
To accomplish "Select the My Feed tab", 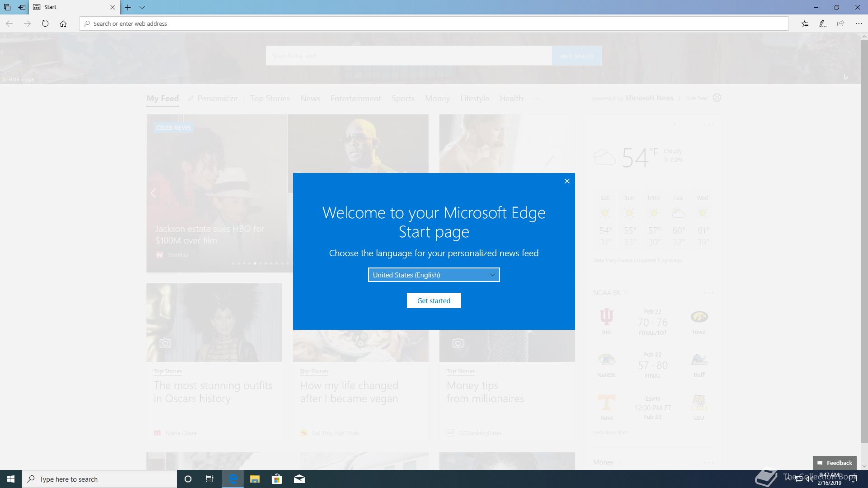I will [x=162, y=99].
